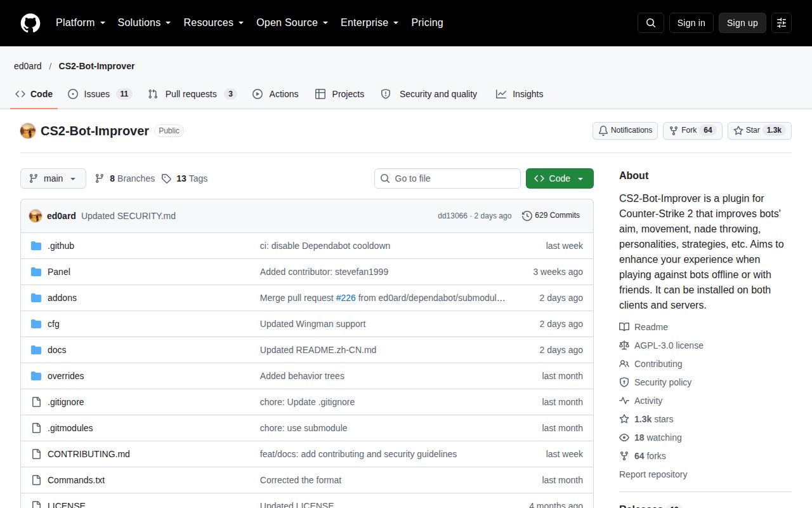Click the Sign in button
The image size is (812, 508).
[691, 23]
